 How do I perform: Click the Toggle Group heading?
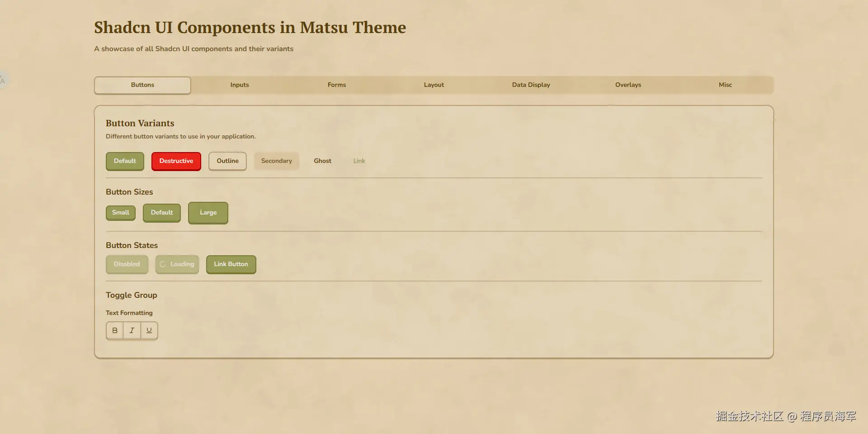coord(132,295)
